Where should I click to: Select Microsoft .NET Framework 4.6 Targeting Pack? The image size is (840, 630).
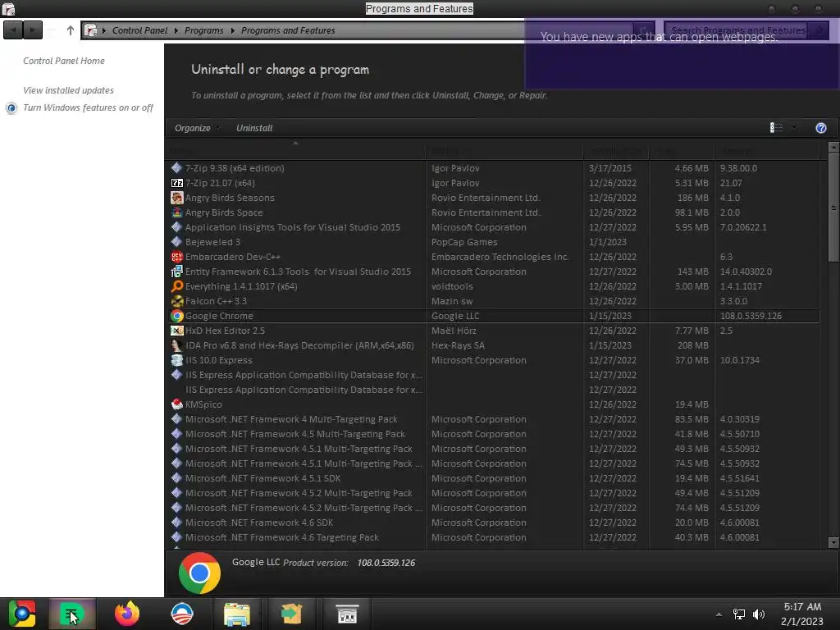(x=492, y=537)
